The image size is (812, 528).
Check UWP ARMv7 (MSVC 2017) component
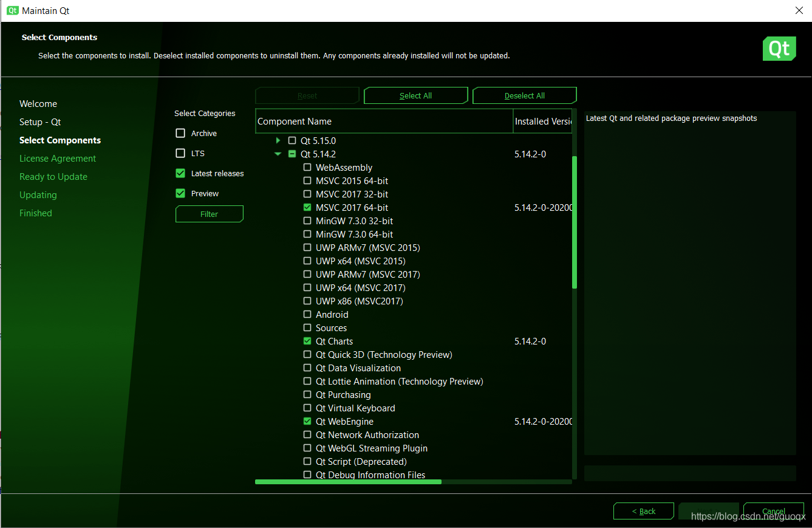point(307,274)
